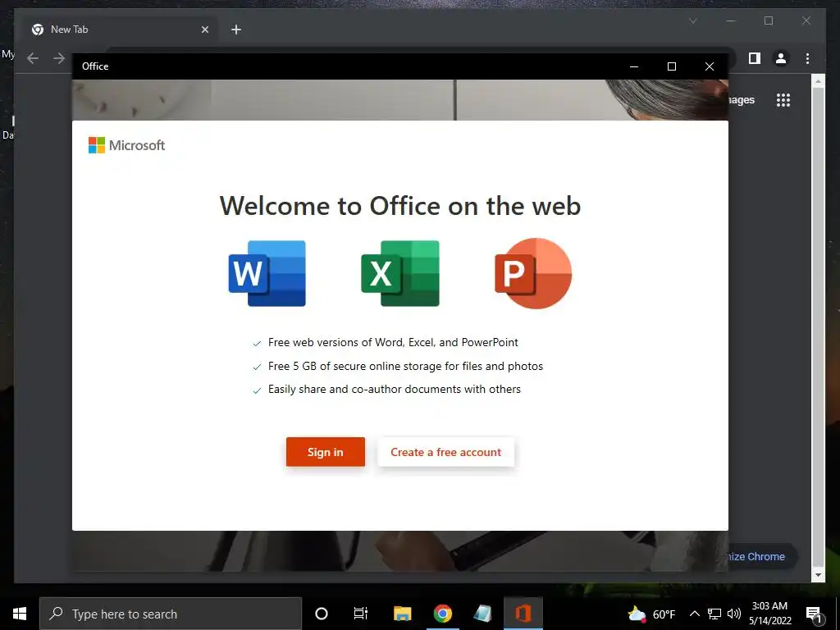840x630 pixels.
Task: Open Cortana circle icon on taskbar
Action: point(322,614)
